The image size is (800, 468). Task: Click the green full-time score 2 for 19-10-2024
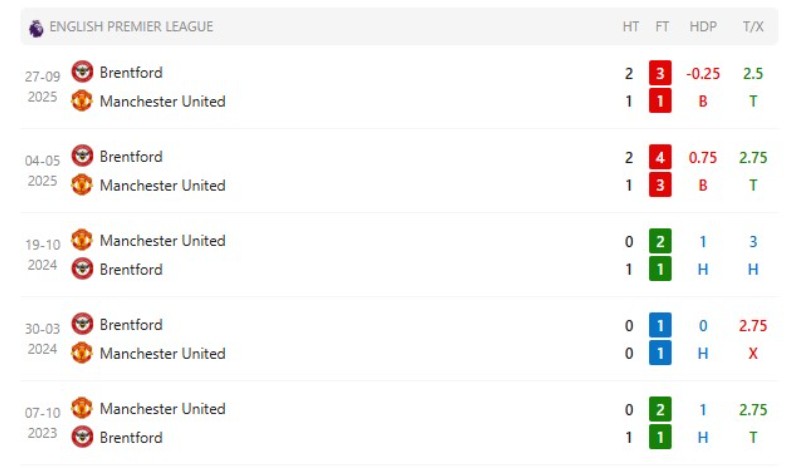[x=661, y=241]
